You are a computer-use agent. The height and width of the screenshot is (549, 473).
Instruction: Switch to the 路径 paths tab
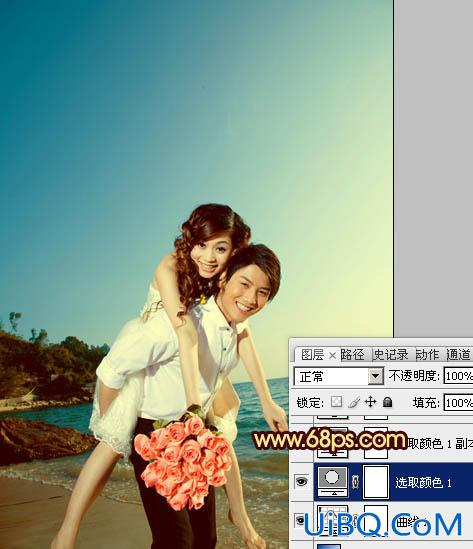(352, 355)
